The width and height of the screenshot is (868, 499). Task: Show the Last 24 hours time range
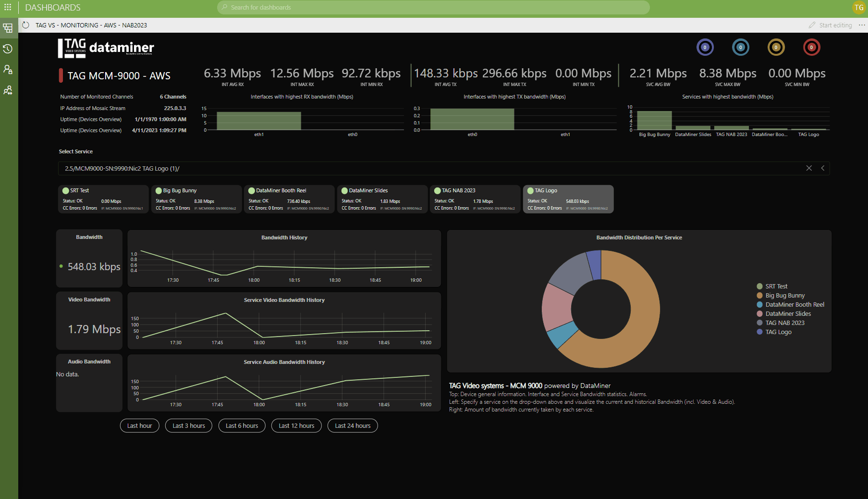(x=353, y=425)
